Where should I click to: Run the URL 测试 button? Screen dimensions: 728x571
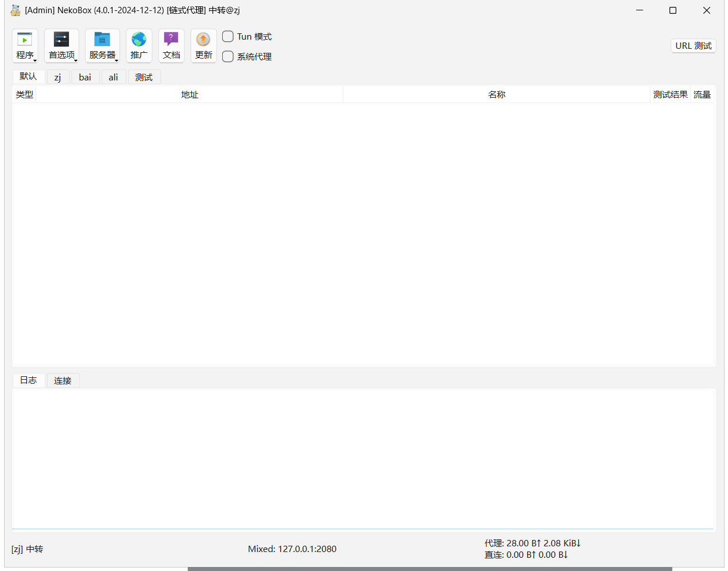[693, 46]
